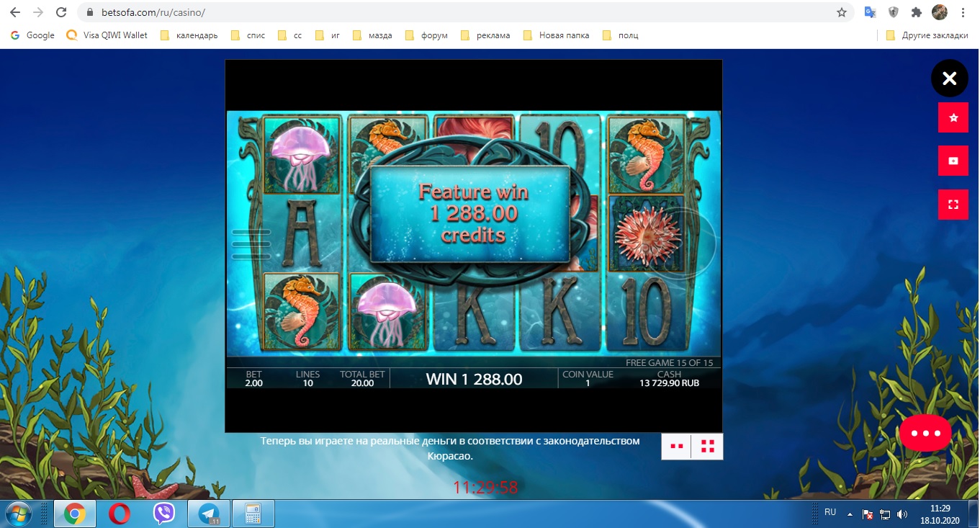Click the red 11:29:58 session timer
Screen dimensions: 980x528
click(485, 488)
